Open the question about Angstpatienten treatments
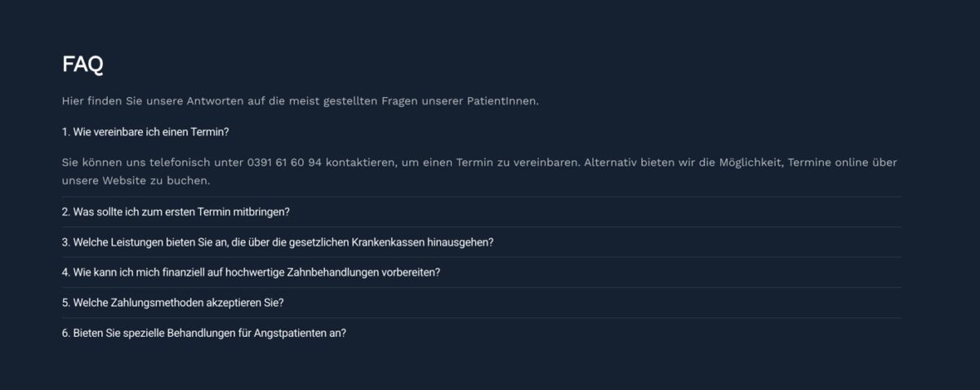 [x=204, y=333]
